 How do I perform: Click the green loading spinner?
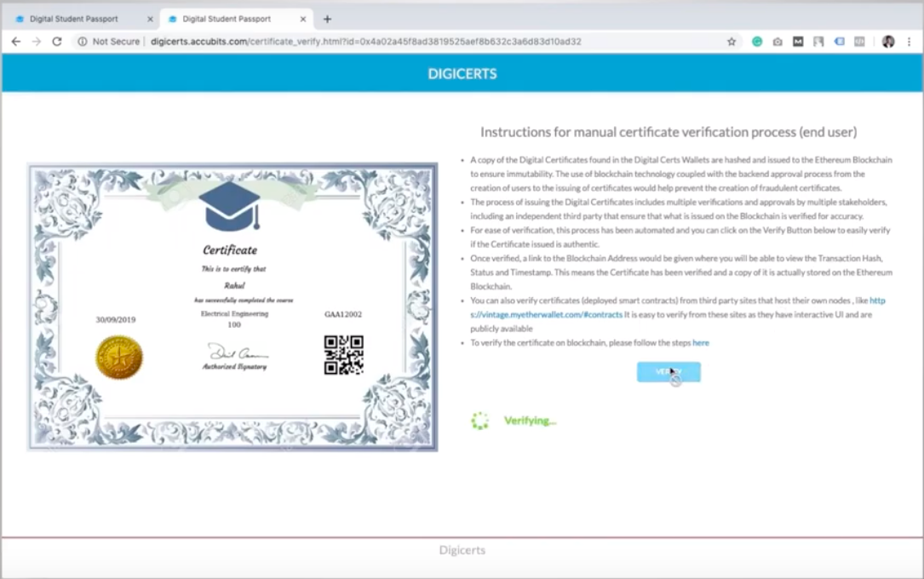coord(479,421)
